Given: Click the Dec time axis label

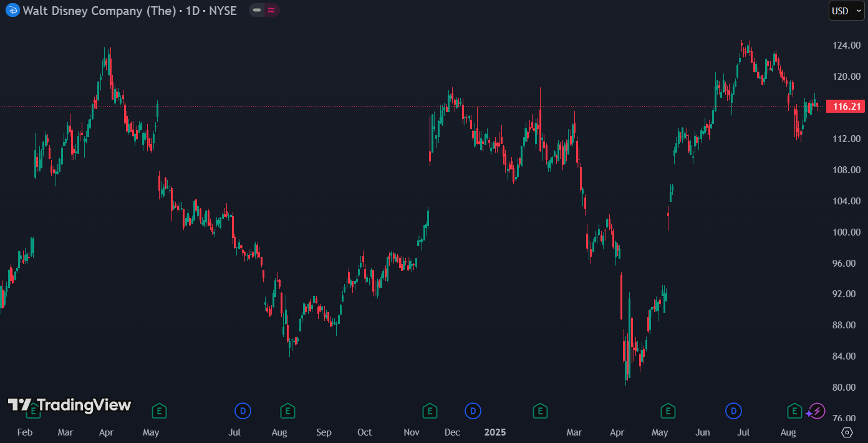Looking at the screenshot, I should (452, 432).
